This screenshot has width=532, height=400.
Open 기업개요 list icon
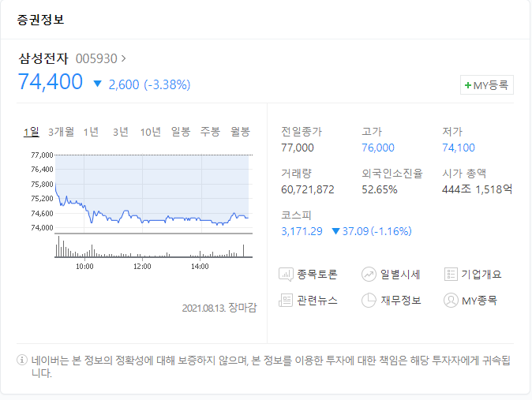click(451, 274)
